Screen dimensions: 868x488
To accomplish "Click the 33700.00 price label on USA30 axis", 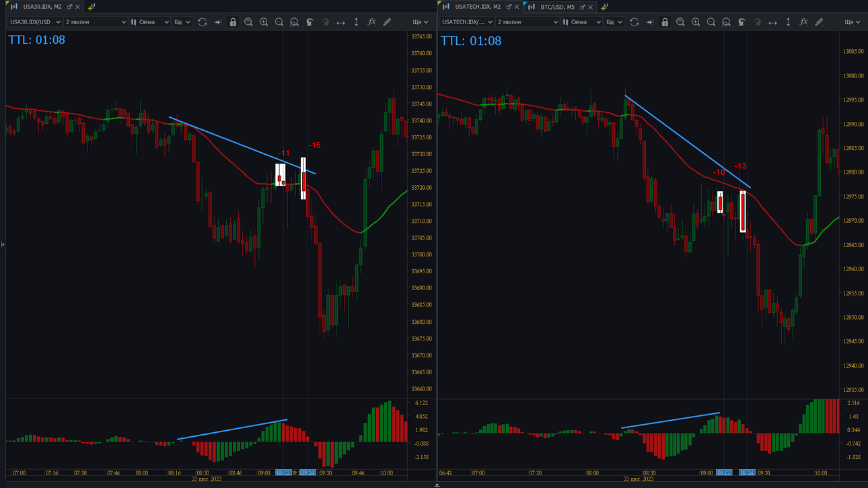I will [x=421, y=255].
